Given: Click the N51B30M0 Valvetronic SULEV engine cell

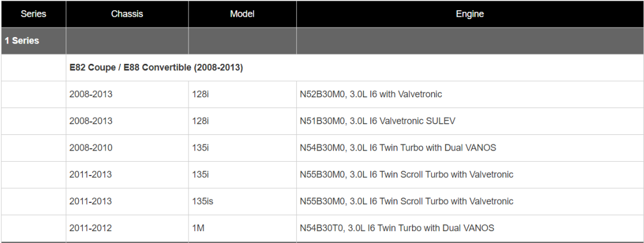Looking at the screenshot, I should (377, 121).
